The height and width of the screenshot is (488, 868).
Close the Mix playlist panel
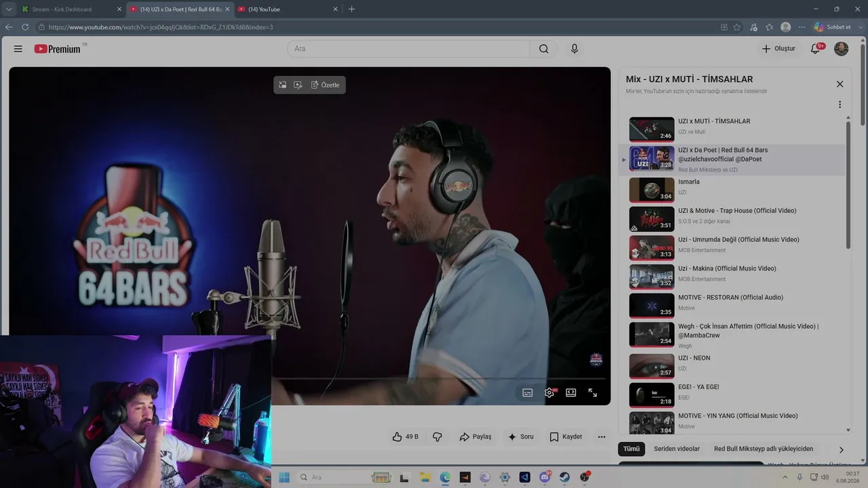pos(840,84)
